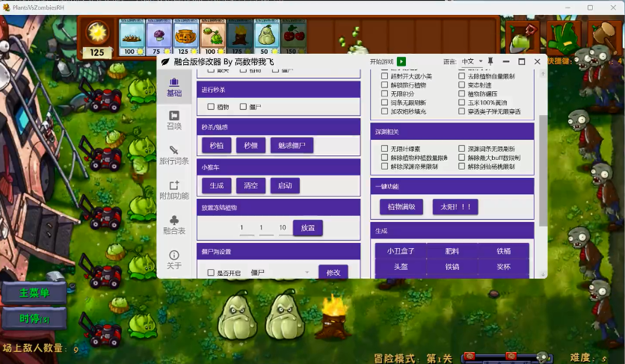The image size is (625, 364).
Task: Click the 时停 button in the game
Action: [x=34, y=318]
